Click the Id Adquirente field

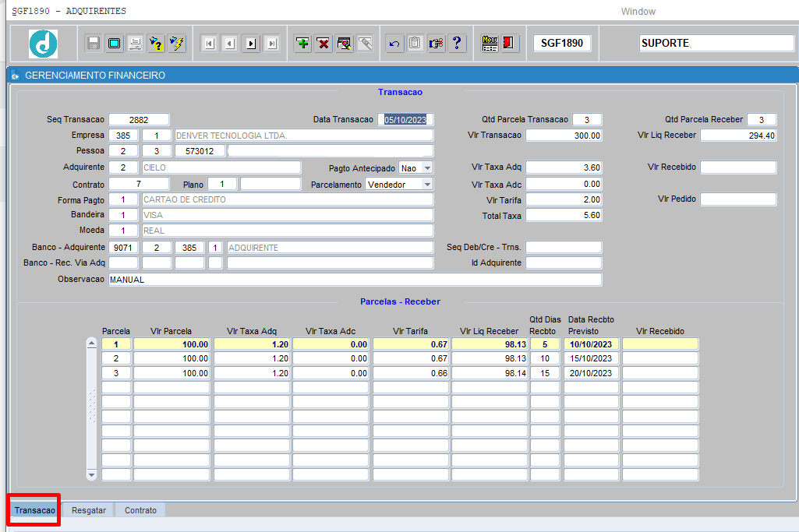click(x=564, y=262)
